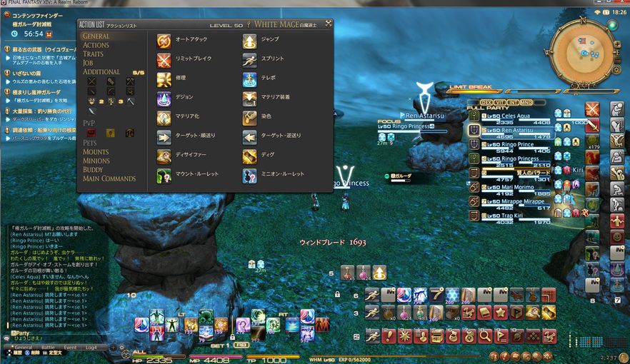Select ガルーダ in the enemy list

[x=401, y=178]
